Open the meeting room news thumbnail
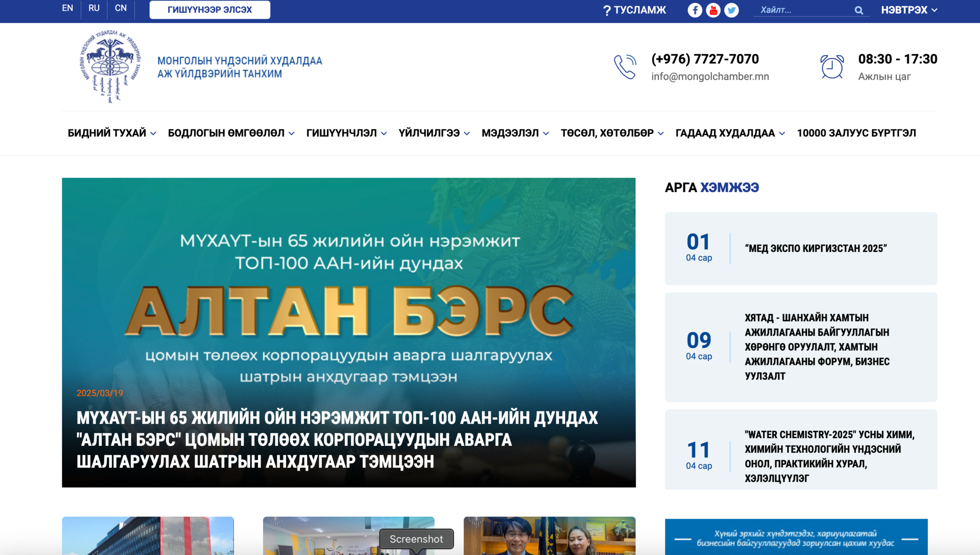The image size is (980, 555). point(348,535)
